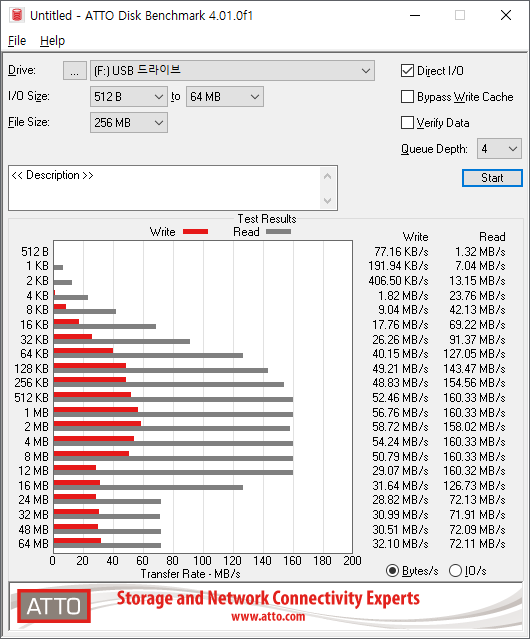Click the 64 MB row label in chart
This screenshot has width=530, height=639.
(33, 544)
